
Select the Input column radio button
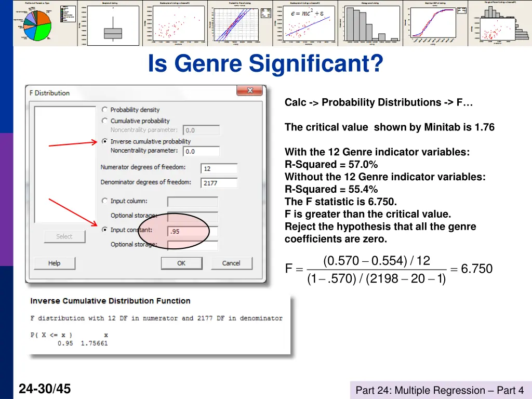click(104, 201)
